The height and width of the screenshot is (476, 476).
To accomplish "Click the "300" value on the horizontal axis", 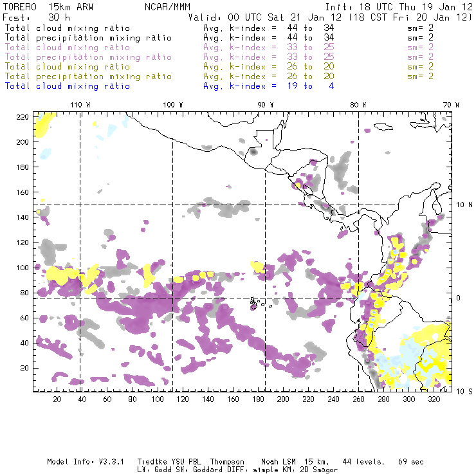I will click(409, 399).
